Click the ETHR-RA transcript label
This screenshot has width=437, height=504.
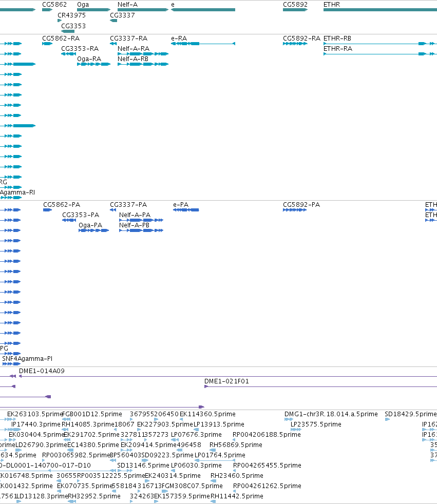point(338,49)
